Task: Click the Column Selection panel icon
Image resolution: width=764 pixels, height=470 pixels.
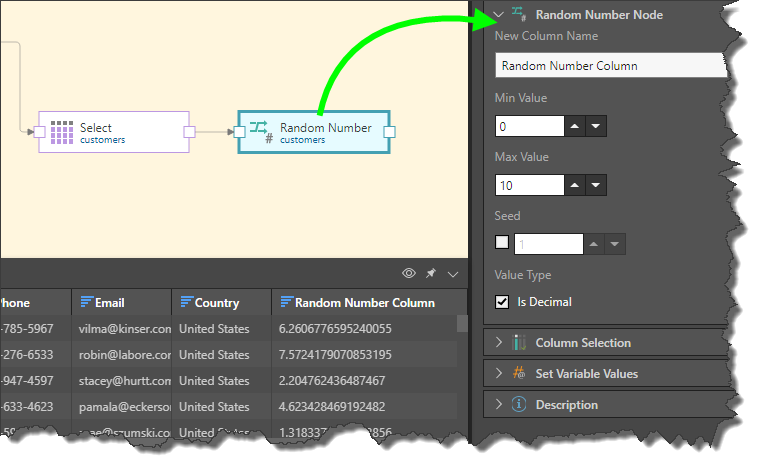Action: (519, 343)
